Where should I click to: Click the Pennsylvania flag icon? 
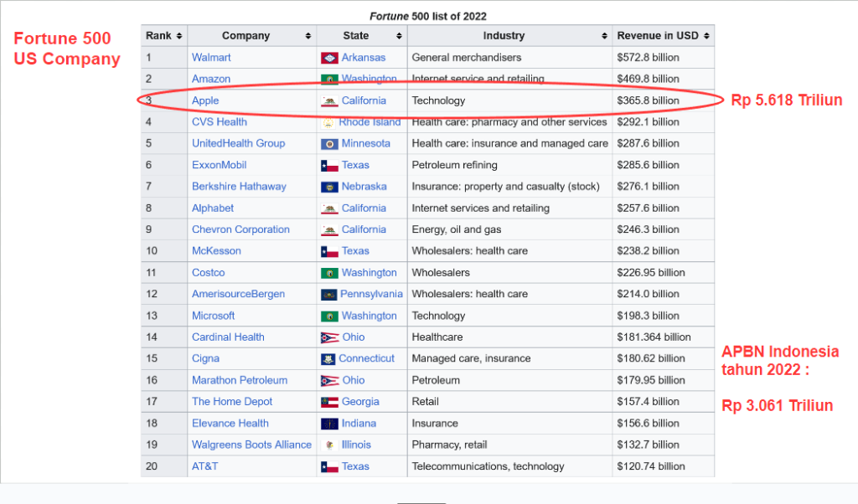(328, 295)
